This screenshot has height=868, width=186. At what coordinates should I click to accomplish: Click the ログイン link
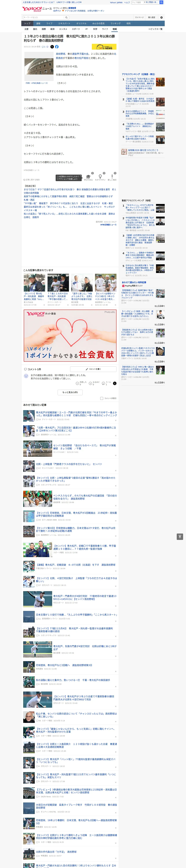click(57, 11)
